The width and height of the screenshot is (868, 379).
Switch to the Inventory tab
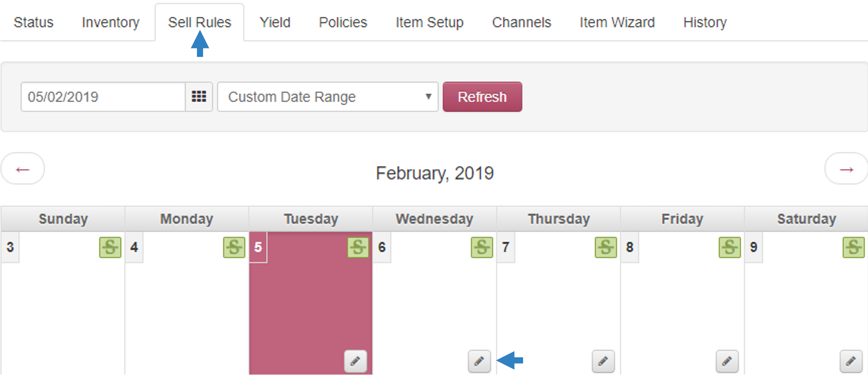coord(110,22)
